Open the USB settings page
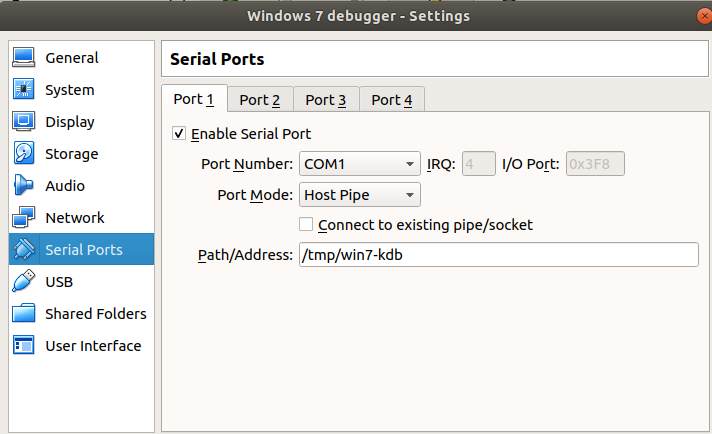712x434 pixels. pos(82,281)
